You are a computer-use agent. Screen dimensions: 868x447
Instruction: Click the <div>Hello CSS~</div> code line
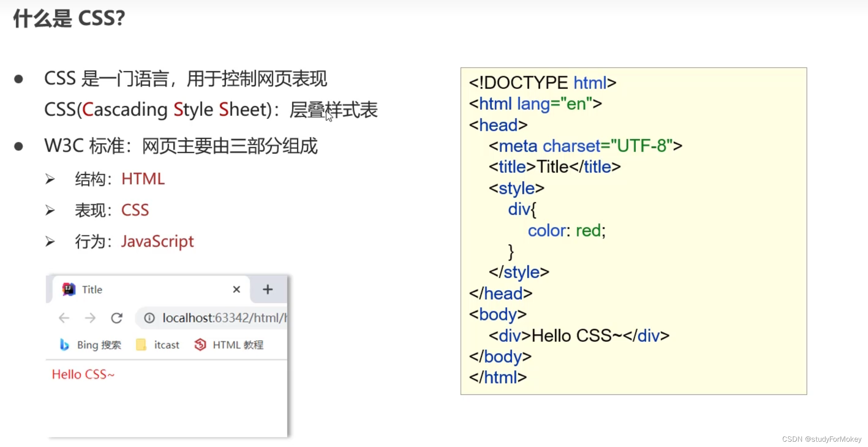point(579,336)
